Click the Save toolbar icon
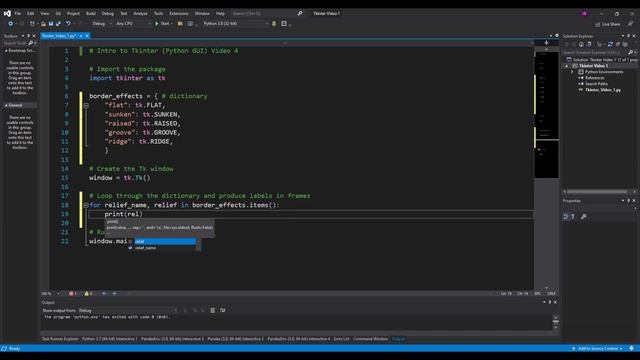This screenshot has height=360, width=640. click(51, 24)
